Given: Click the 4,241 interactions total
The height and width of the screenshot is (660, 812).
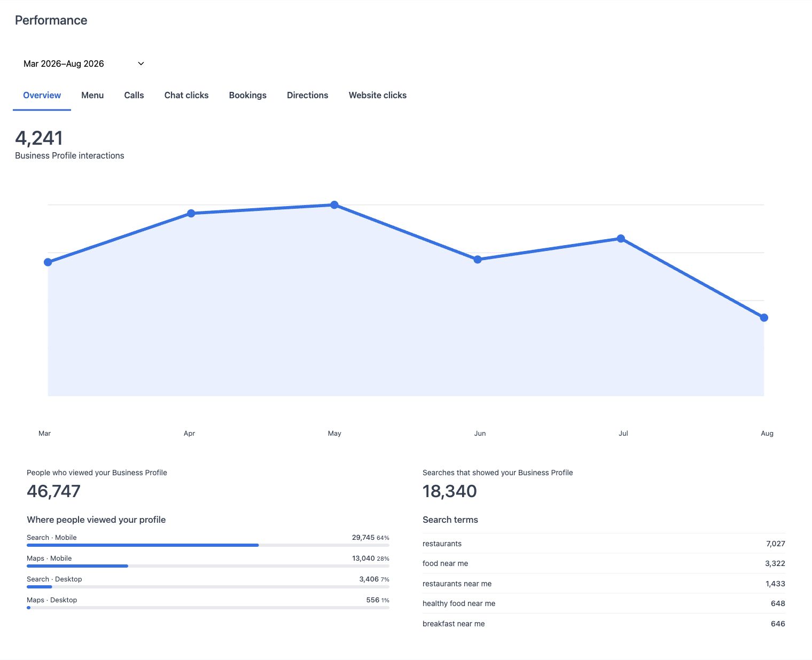Looking at the screenshot, I should click(x=39, y=138).
